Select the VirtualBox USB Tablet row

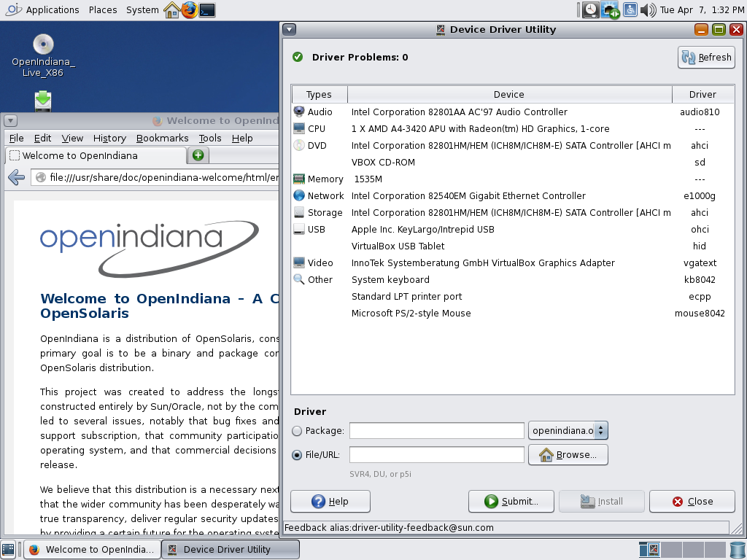pos(513,246)
